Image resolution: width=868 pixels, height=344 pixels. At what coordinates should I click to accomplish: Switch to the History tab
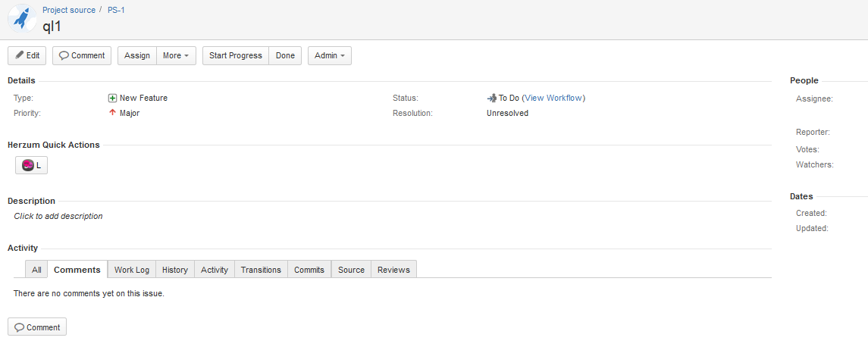[x=175, y=270]
